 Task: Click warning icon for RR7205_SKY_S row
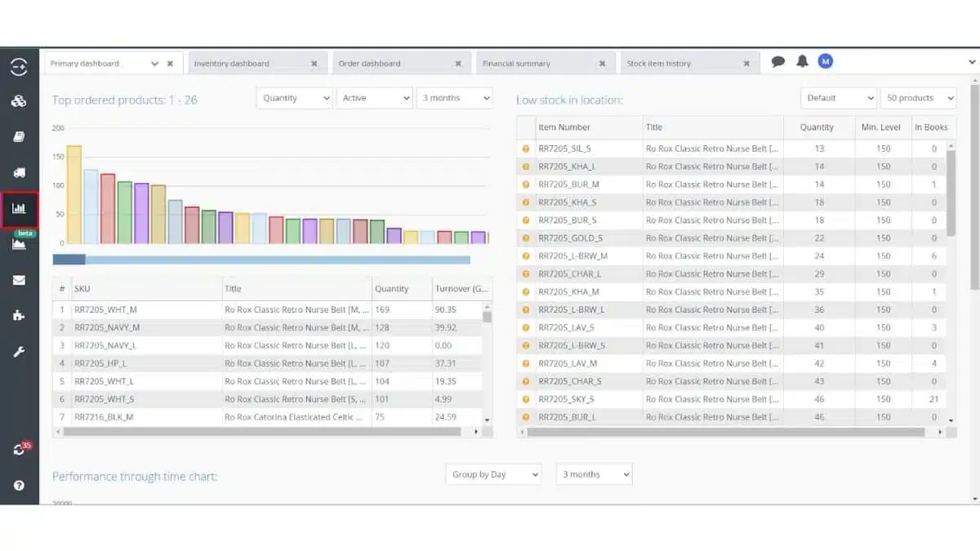tap(526, 399)
